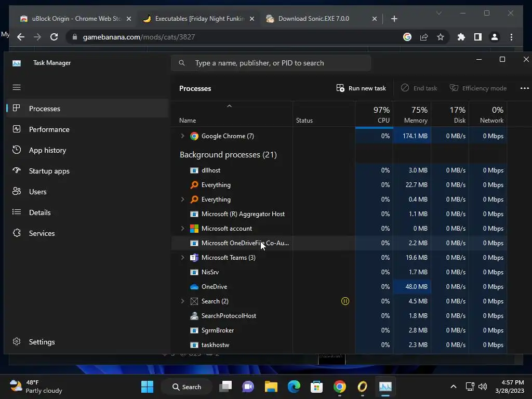Click the share page icon in Chrome

424,37
